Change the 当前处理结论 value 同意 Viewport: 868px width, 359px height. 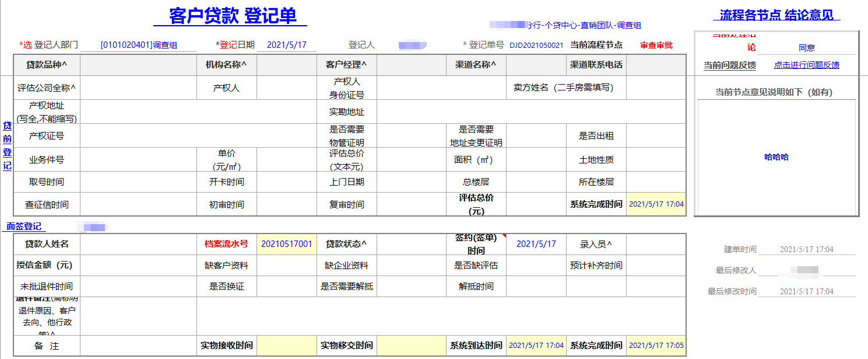click(806, 48)
